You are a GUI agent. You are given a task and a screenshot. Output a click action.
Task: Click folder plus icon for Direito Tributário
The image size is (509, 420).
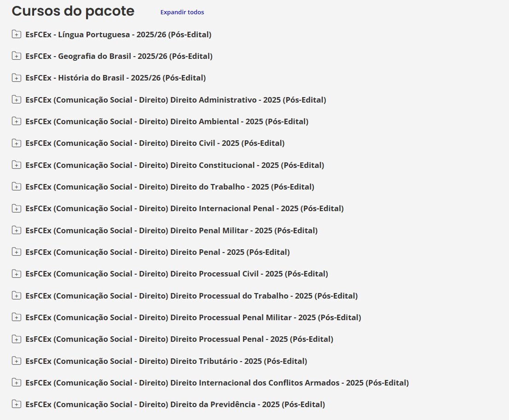[x=17, y=361]
